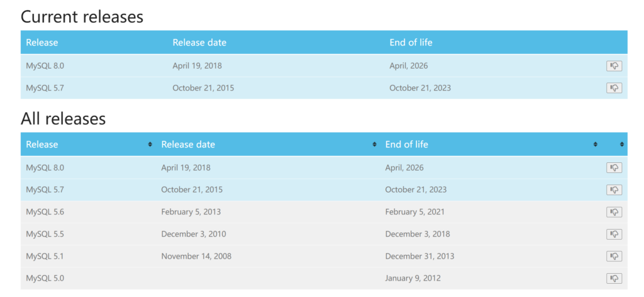644x297 pixels.
Task: Click thumbs-down for MySQL 8.0 in All releases
Action: (x=614, y=167)
